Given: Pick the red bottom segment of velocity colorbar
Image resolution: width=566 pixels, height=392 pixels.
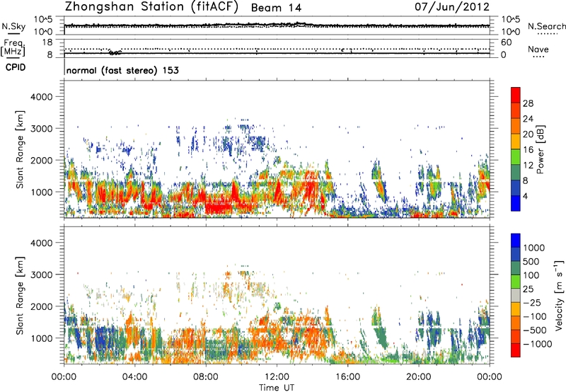Looking at the screenshot, I should pos(516,350).
